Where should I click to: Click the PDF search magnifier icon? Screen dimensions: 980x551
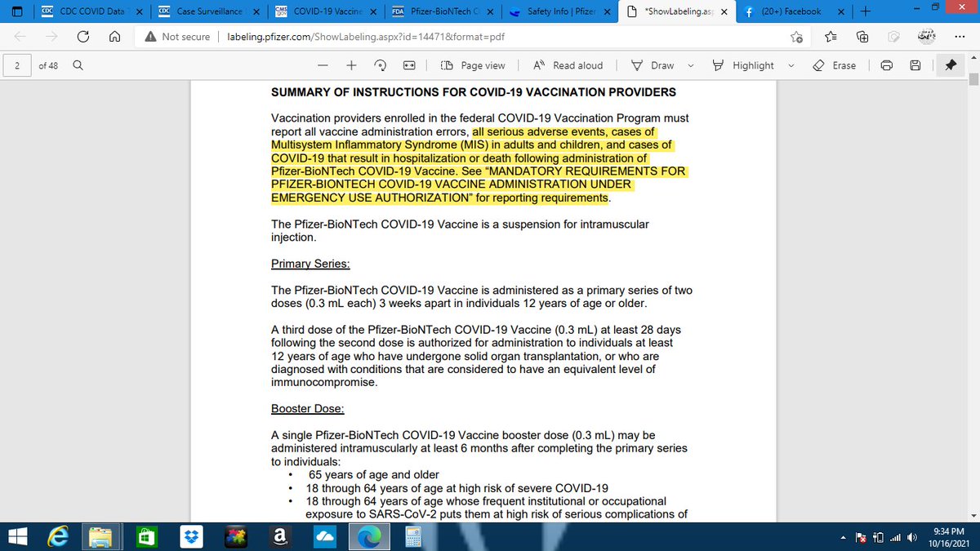coord(78,65)
